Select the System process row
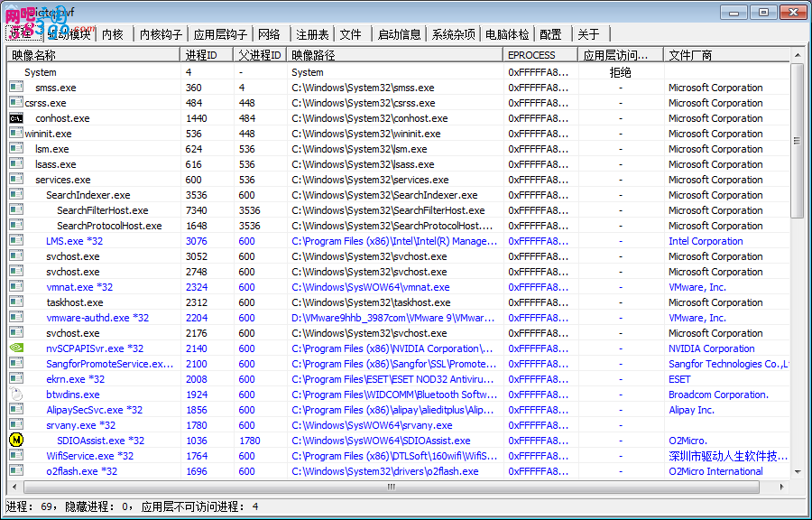812x520 pixels. [398, 72]
